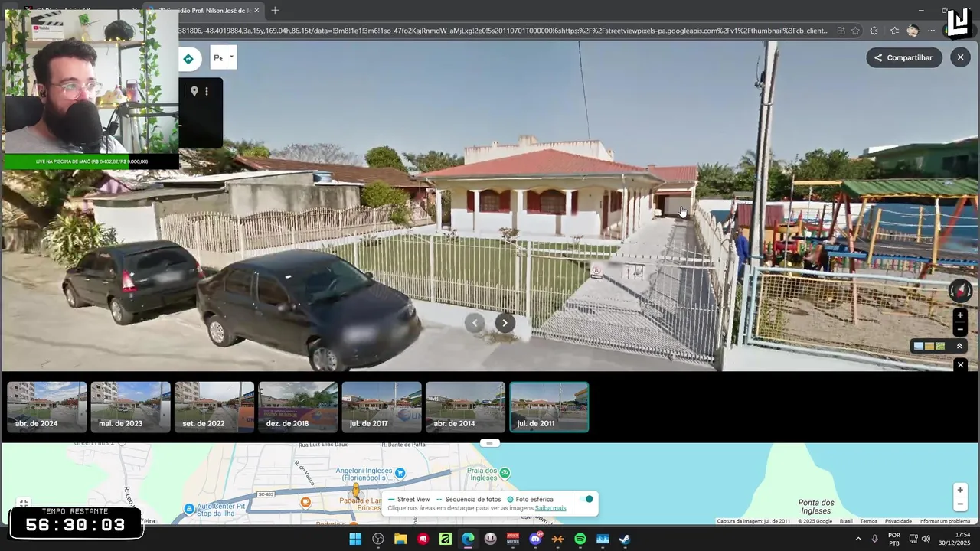Image resolution: width=980 pixels, height=551 pixels.
Task: Open Windows Start menu
Action: (x=355, y=539)
